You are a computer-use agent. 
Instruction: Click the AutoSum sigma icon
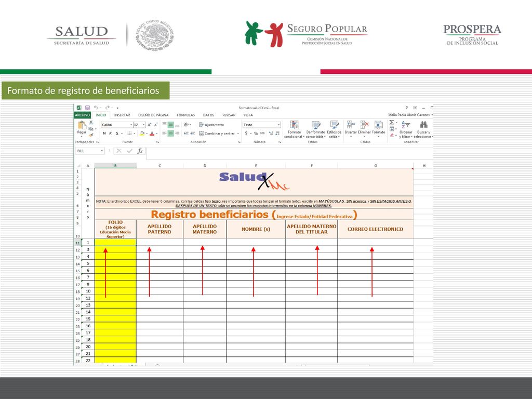click(x=392, y=123)
